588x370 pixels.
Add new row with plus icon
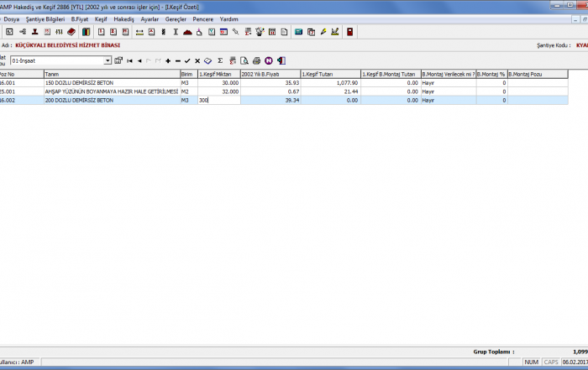click(x=168, y=60)
